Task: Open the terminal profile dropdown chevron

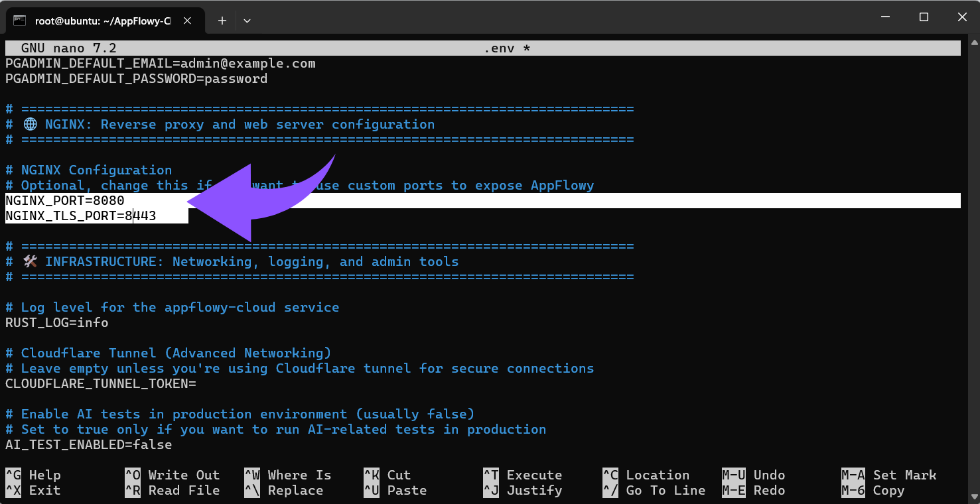Action: pyautogui.click(x=247, y=21)
